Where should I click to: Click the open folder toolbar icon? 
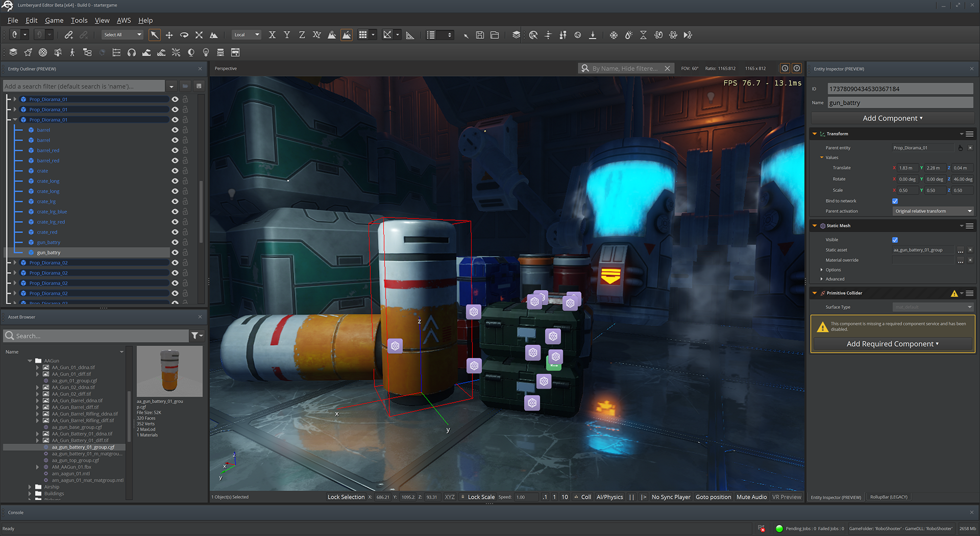pyautogui.click(x=495, y=35)
